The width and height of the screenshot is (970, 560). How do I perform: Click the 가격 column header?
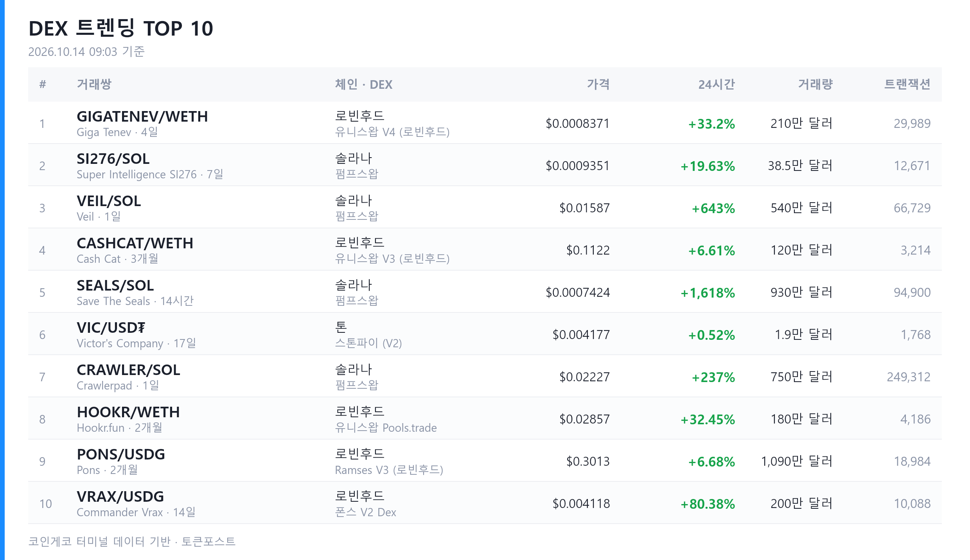tap(598, 84)
